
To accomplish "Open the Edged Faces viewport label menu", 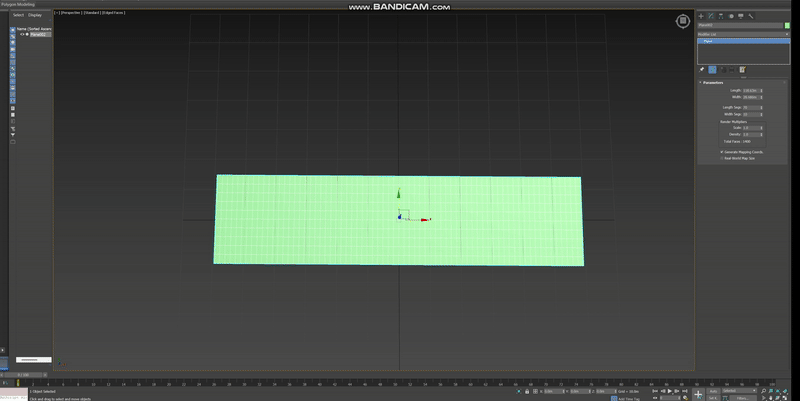I will 113,12.
